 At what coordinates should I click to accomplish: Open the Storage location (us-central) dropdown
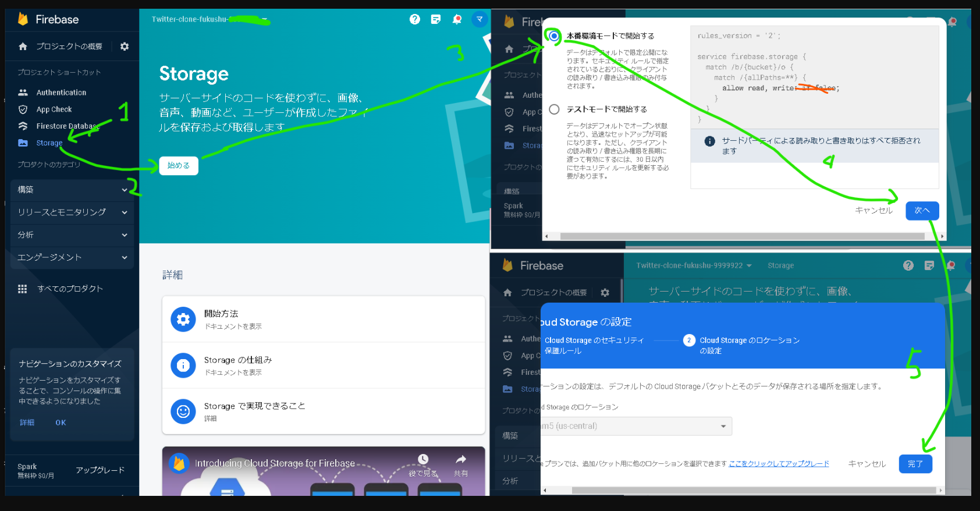click(635, 427)
